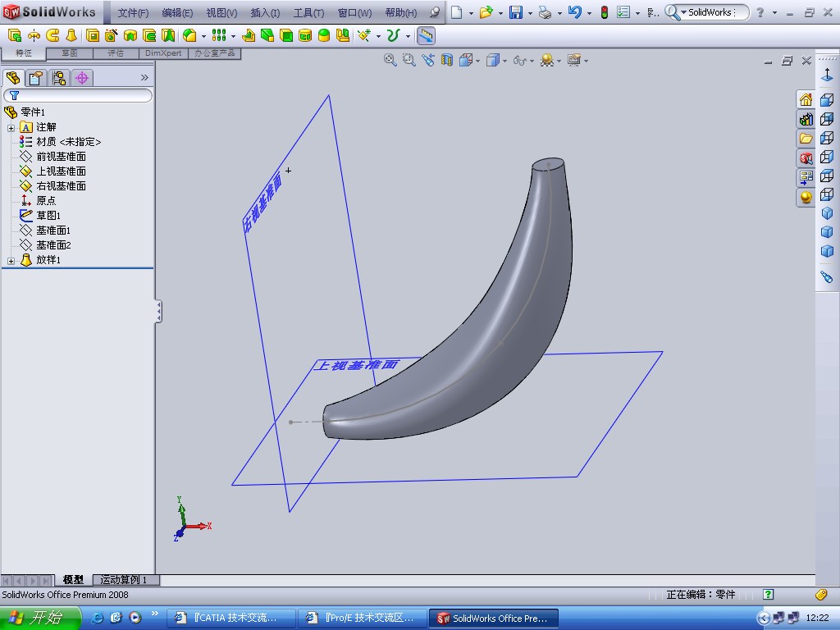The height and width of the screenshot is (630, 840).
Task: Click the Zoom to Fit icon
Action: pyautogui.click(x=390, y=60)
